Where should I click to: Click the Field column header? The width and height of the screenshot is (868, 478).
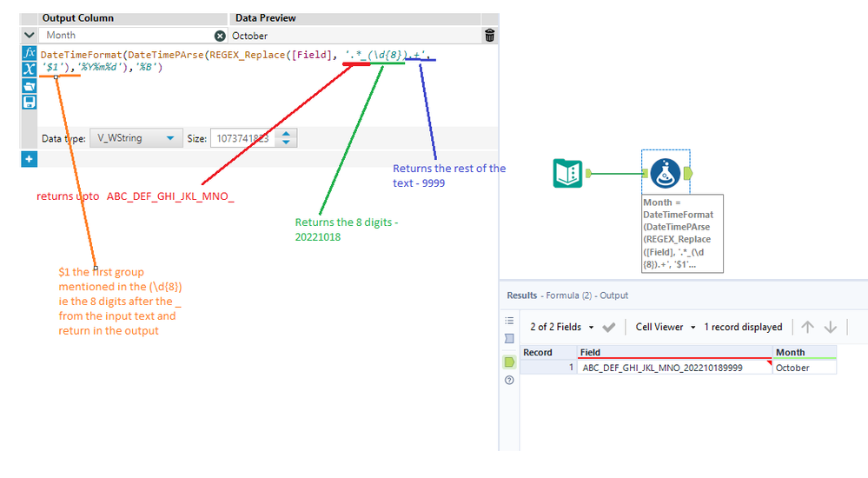pos(674,352)
